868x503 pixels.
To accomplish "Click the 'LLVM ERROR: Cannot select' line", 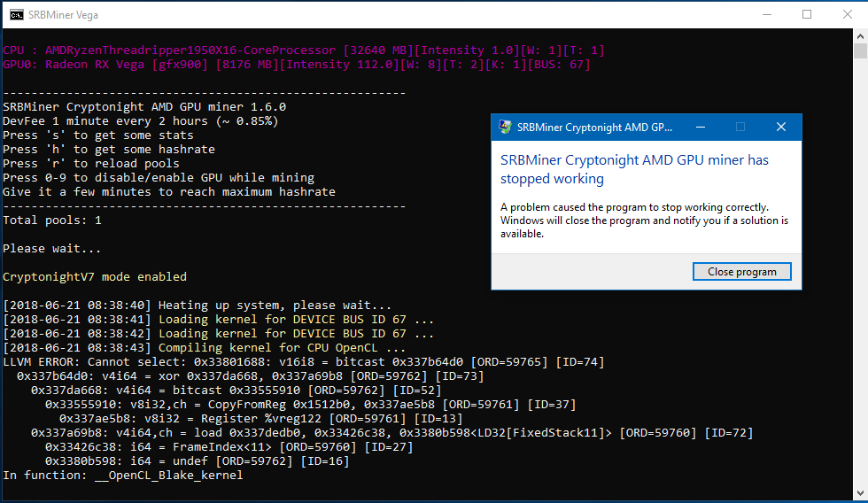I will pyautogui.click(x=303, y=362).
